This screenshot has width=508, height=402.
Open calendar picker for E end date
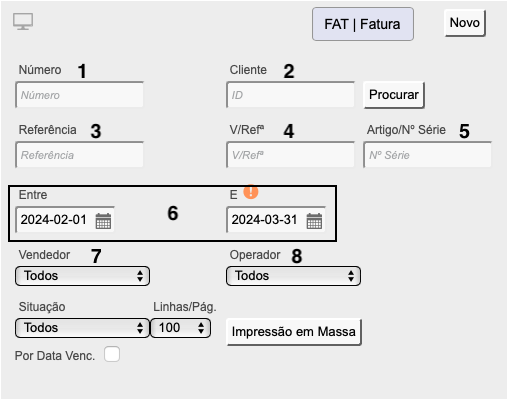click(314, 220)
